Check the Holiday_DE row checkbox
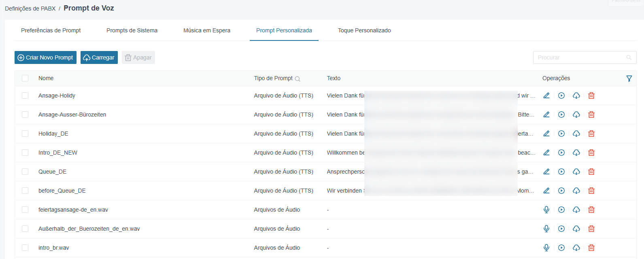The height and width of the screenshot is (259, 644). [25, 134]
